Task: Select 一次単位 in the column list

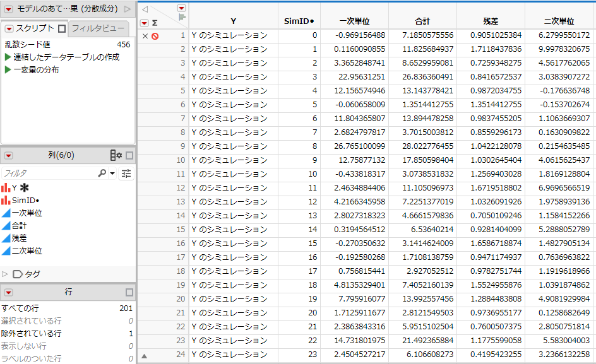Action: coord(27,213)
